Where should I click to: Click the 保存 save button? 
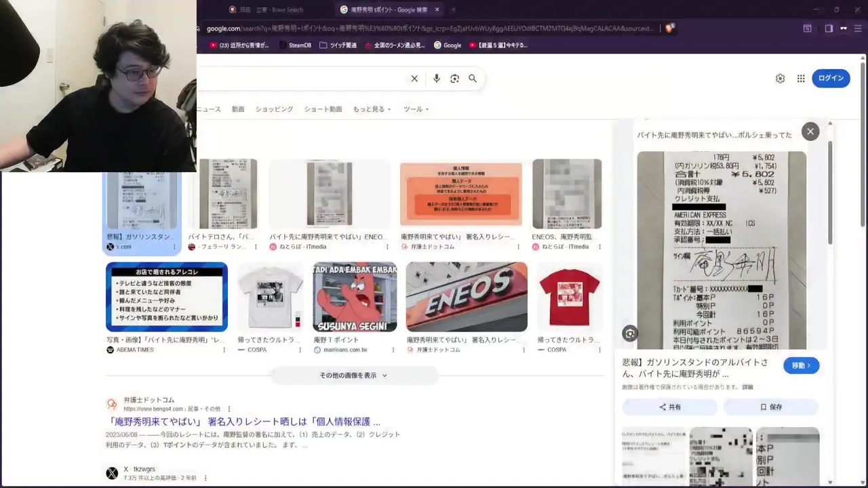[771, 407]
